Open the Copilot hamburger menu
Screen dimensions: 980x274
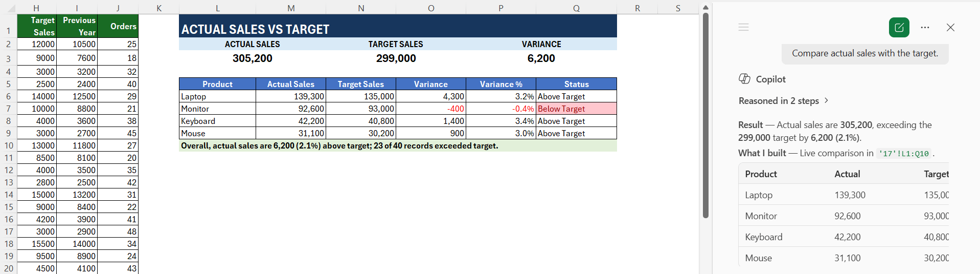pyautogui.click(x=743, y=27)
